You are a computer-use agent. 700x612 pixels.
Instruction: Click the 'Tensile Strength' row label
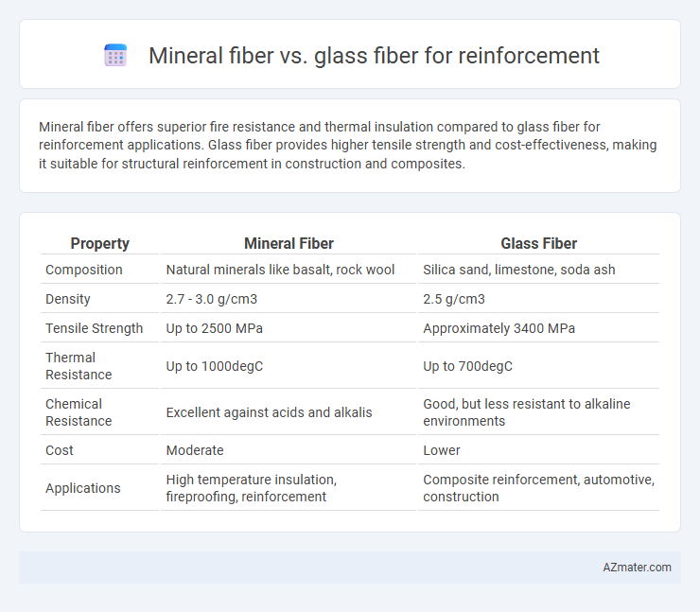pyautogui.click(x=95, y=328)
